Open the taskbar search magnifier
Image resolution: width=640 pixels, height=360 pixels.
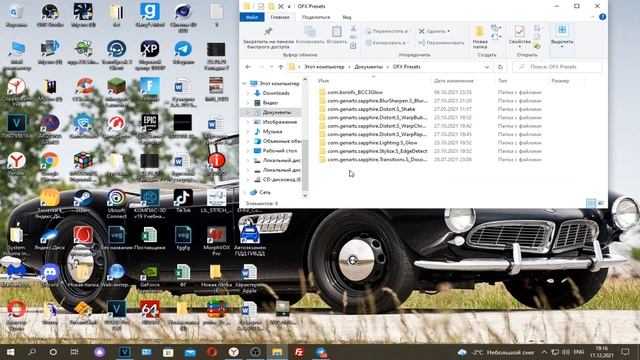(32, 352)
